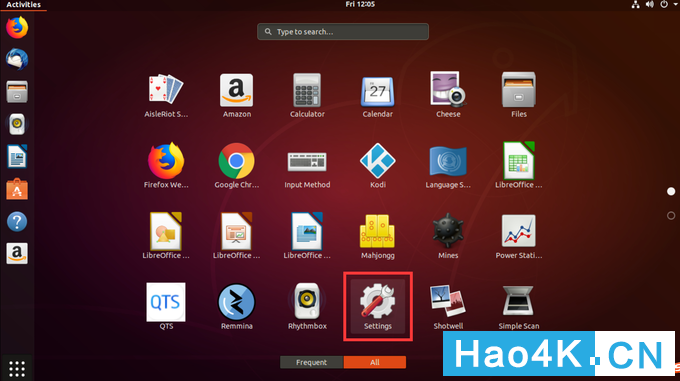Image resolution: width=680 pixels, height=381 pixels.
Task: Click the network status icon
Action: pyautogui.click(x=635, y=5)
